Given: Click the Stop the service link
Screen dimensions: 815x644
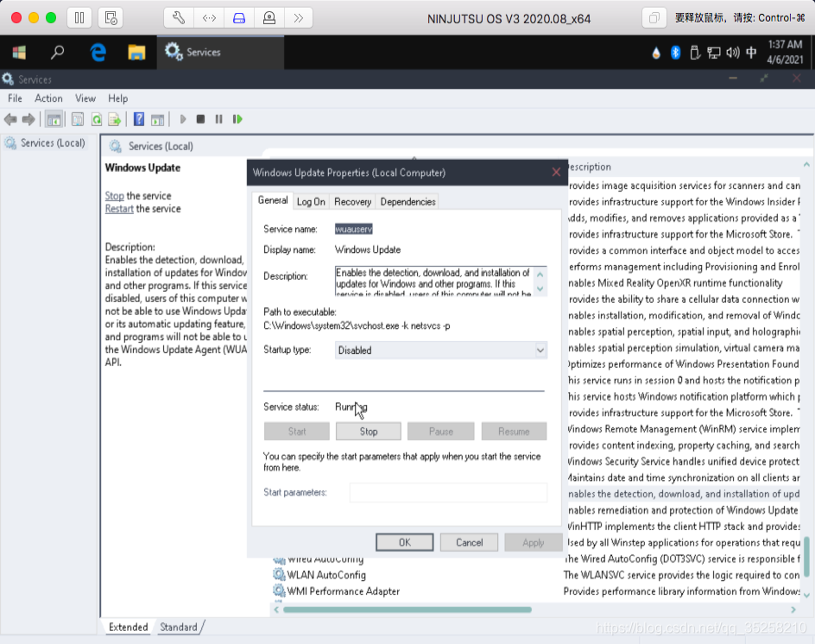Looking at the screenshot, I should (114, 196).
